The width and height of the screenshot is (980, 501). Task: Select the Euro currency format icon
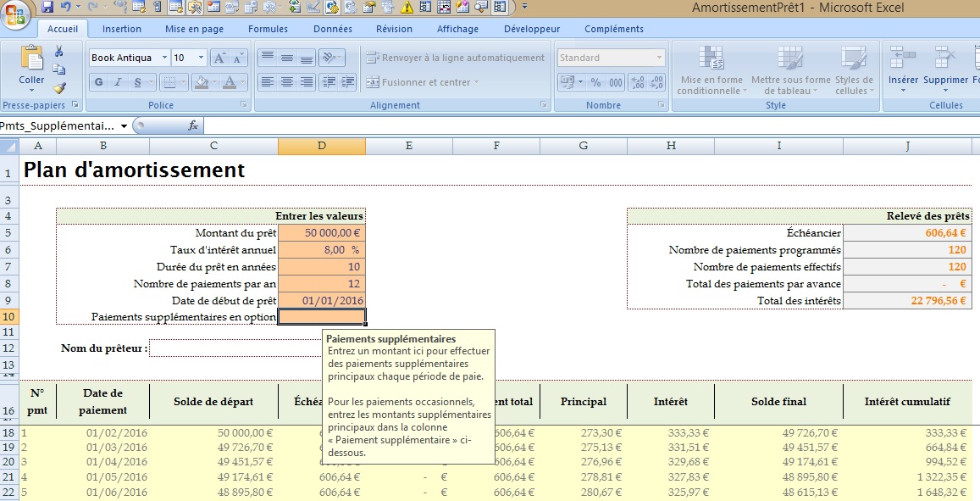coord(568,82)
